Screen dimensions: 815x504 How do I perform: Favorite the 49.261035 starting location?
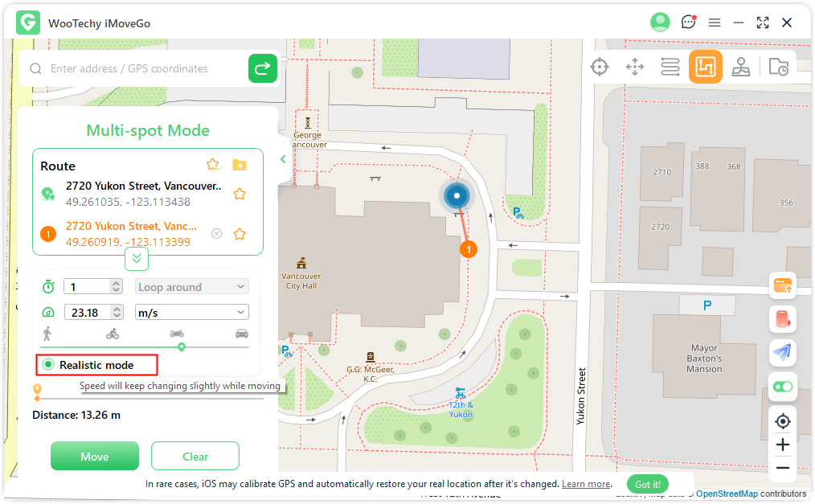[240, 194]
